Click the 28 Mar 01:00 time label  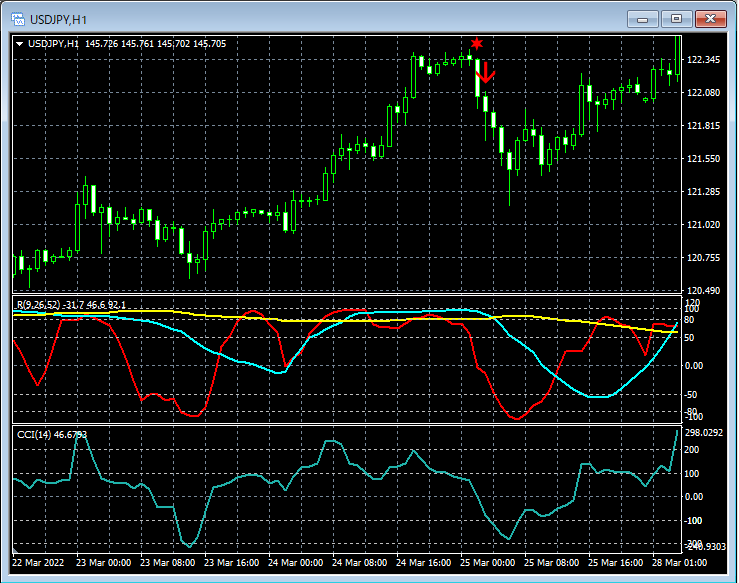click(x=680, y=563)
